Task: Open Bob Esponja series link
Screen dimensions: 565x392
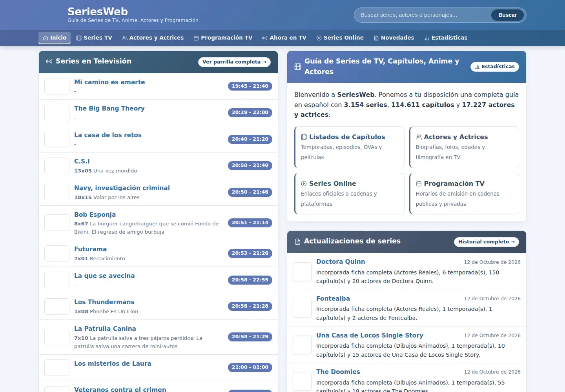Action: [x=95, y=215]
